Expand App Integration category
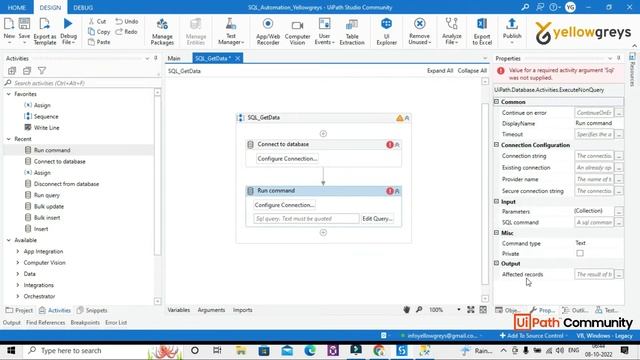Viewport: 640px width, 360px height. point(18,251)
